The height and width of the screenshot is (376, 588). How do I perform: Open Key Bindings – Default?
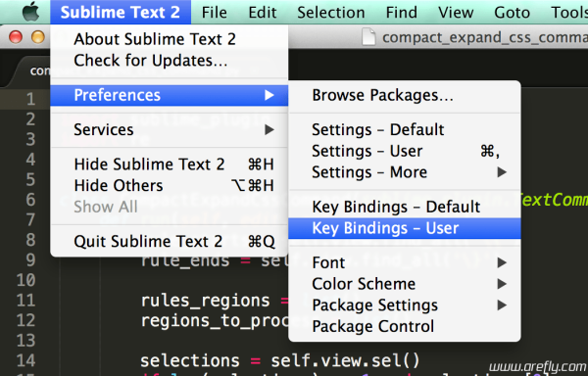click(405, 207)
